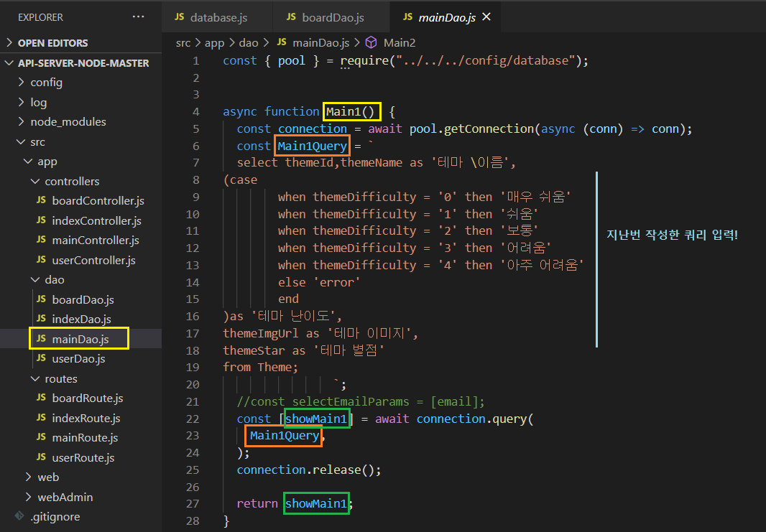Click the app breadcrumb segment
Viewport: 766px width, 532px height.
coord(214,43)
